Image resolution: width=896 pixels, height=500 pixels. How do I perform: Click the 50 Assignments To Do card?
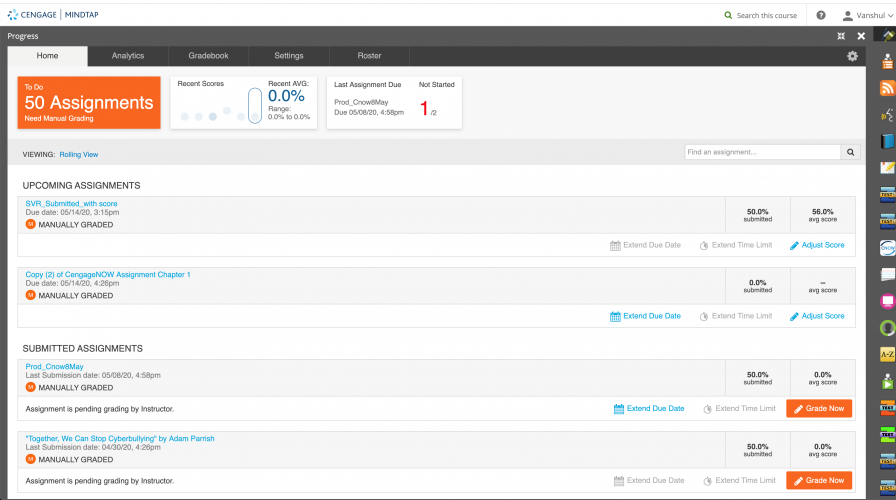pyautogui.click(x=89, y=102)
